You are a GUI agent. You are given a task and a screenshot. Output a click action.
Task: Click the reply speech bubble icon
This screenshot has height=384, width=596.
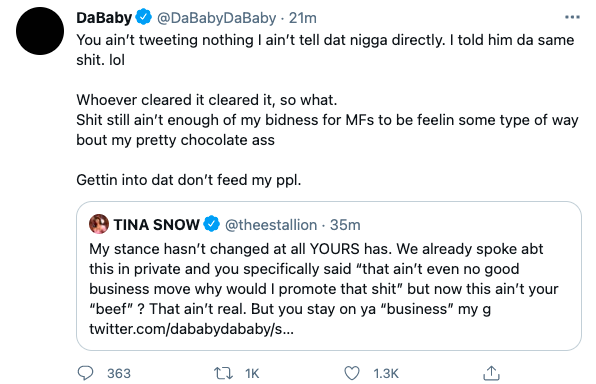[85, 373]
